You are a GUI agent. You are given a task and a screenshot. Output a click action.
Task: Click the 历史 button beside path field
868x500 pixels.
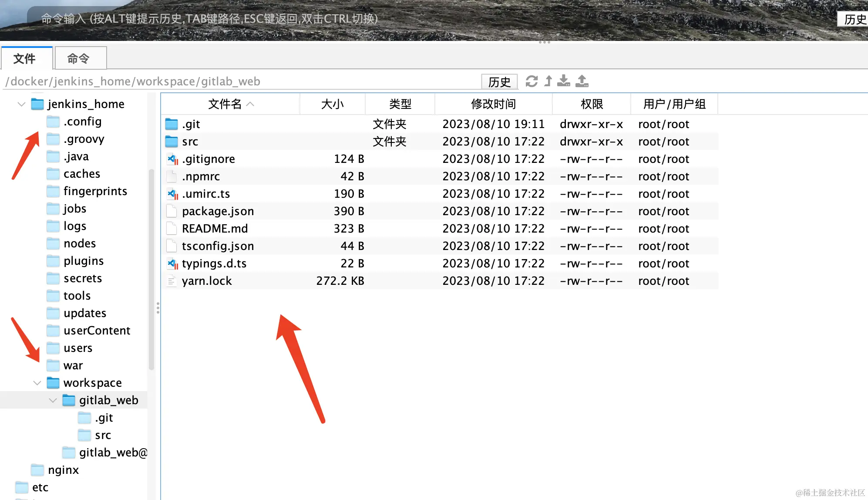(499, 82)
